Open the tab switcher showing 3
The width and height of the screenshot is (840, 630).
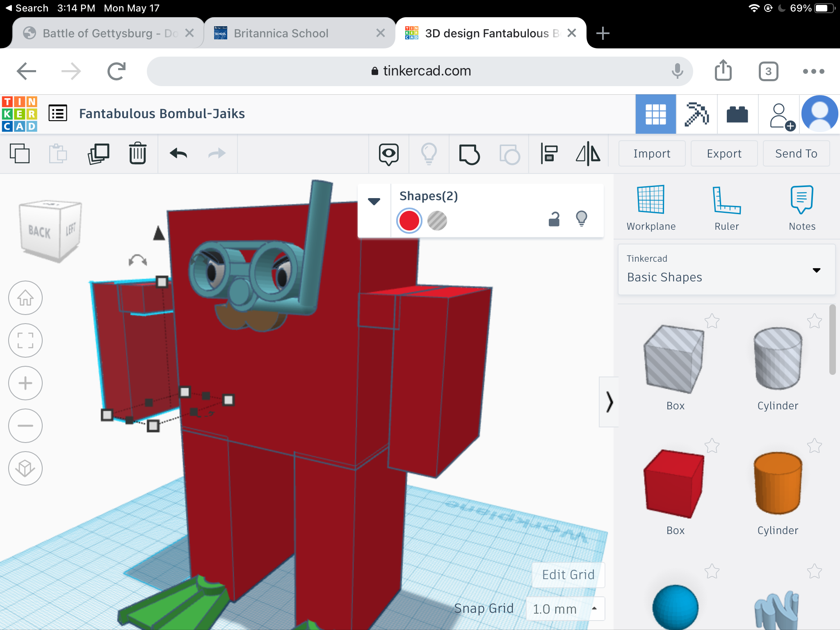point(768,71)
